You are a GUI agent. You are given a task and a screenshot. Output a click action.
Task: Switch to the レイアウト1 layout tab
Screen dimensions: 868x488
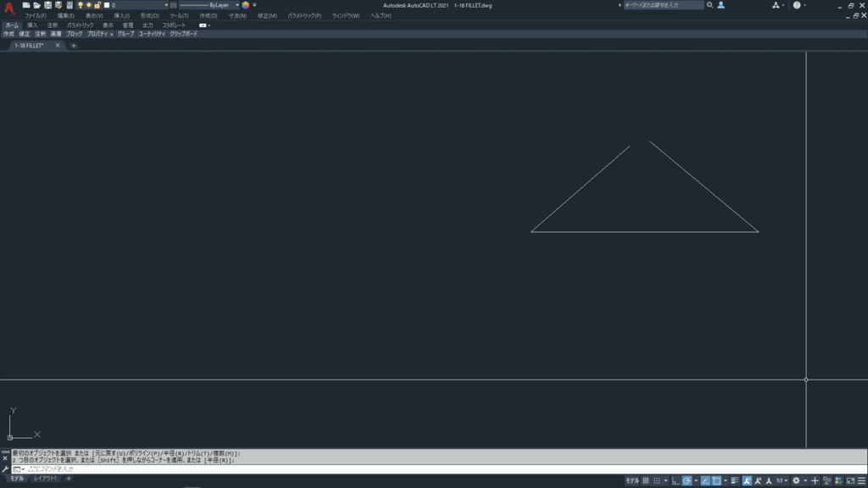coord(46,479)
